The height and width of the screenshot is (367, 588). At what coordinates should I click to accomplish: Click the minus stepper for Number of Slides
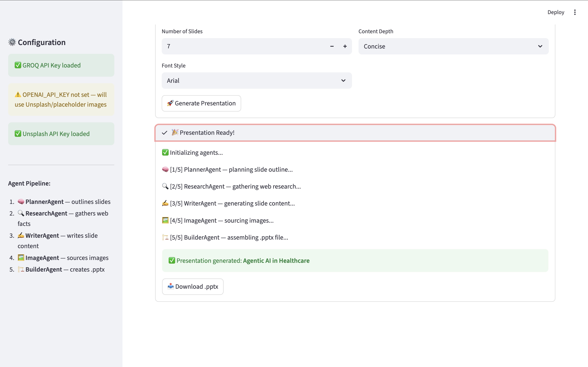pos(332,46)
